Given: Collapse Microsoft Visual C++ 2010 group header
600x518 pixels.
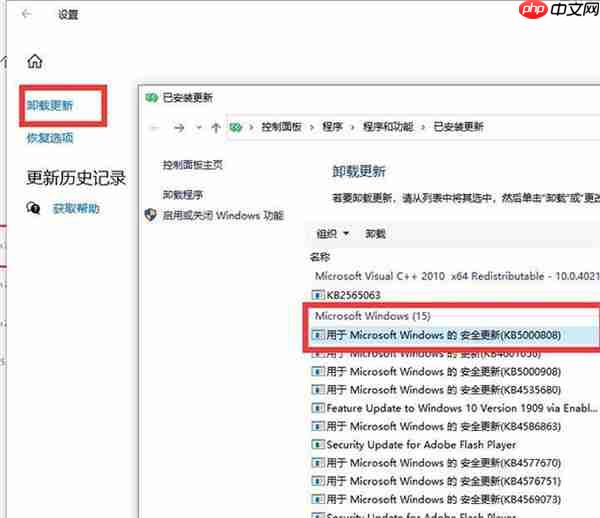Looking at the screenshot, I should pyautogui.click(x=457, y=276).
